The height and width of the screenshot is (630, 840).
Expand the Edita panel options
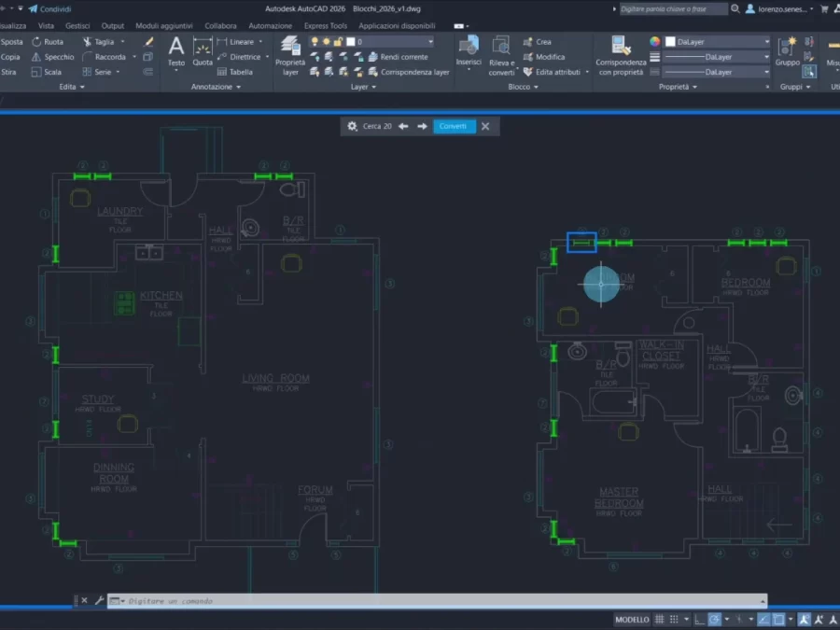tap(79, 87)
